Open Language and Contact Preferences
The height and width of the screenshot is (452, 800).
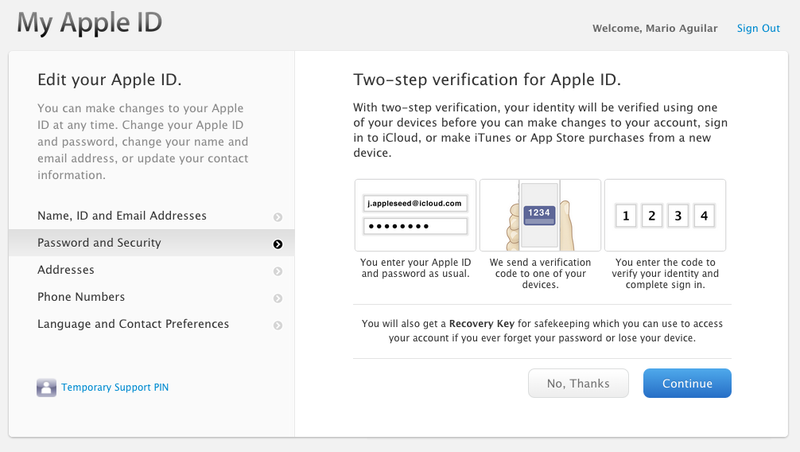(152, 324)
